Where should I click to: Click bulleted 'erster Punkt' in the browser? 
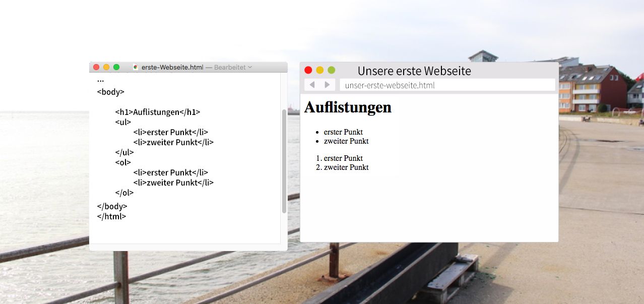point(343,132)
